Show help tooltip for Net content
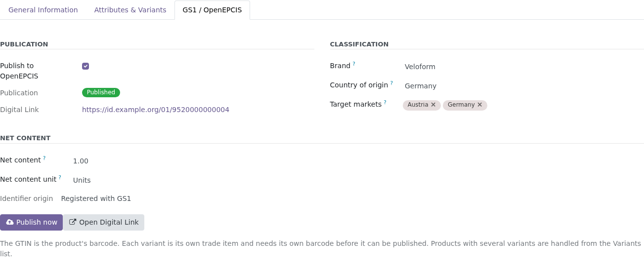Viewport: 644px width, 275px height. click(x=44, y=158)
